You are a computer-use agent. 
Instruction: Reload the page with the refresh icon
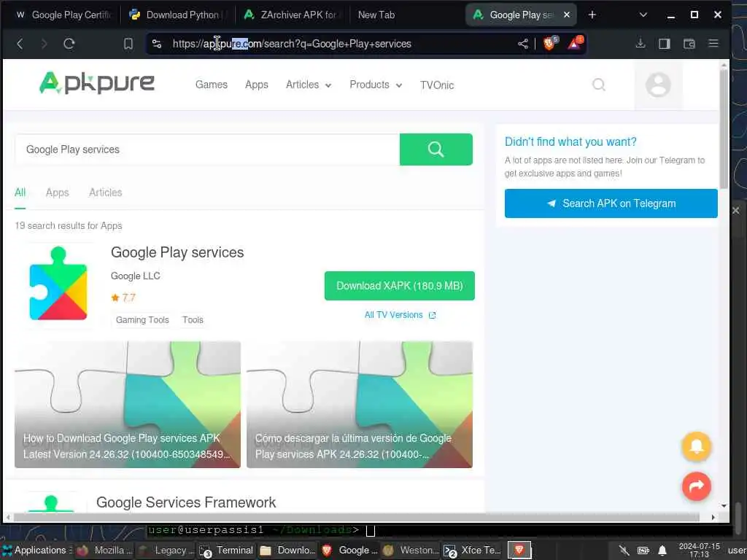pyautogui.click(x=69, y=44)
